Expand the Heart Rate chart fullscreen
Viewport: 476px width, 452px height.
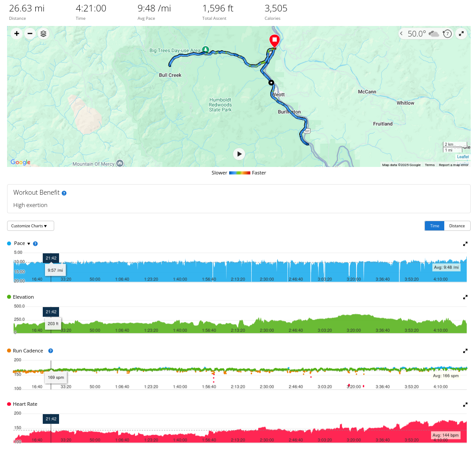(x=465, y=404)
